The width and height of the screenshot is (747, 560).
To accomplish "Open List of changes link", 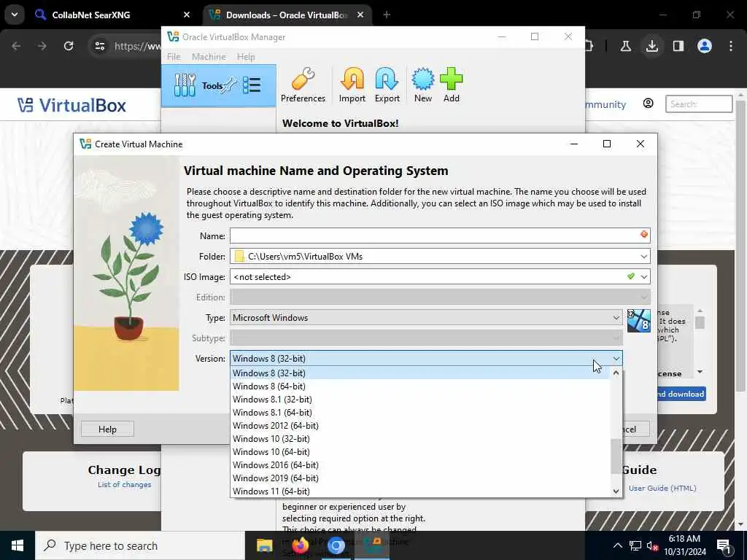I will 124,485.
